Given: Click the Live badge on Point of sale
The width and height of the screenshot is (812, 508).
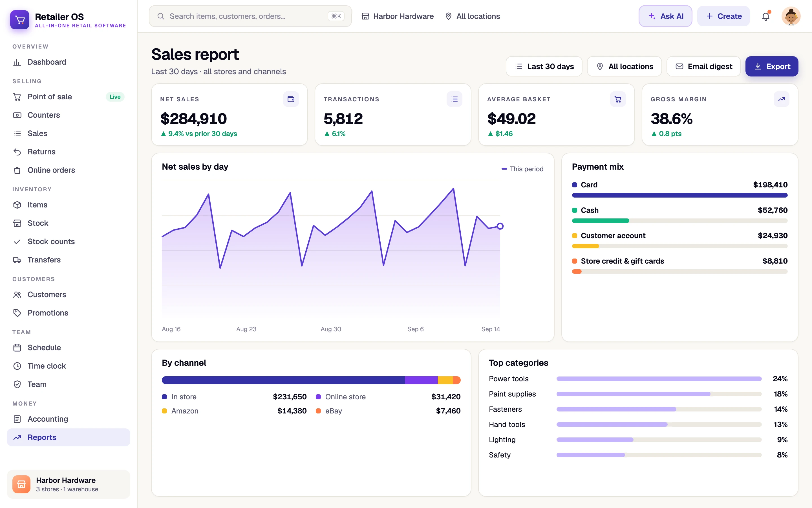Looking at the screenshot, I should [115, 97].
